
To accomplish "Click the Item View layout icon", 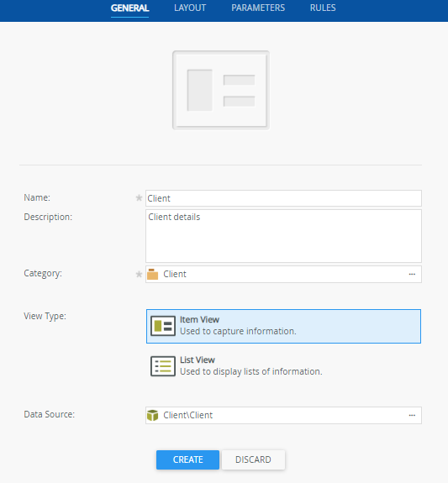I will tap(163, 326).
